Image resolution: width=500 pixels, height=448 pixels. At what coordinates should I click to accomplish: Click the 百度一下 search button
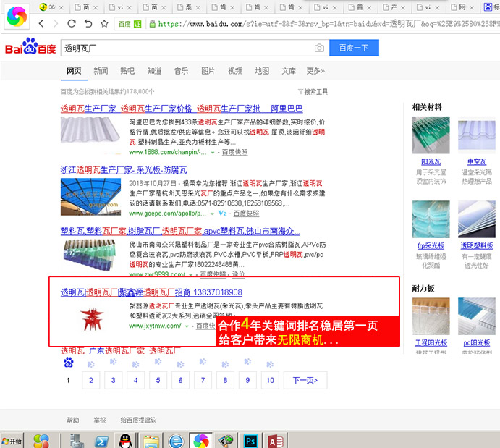coord(354,48)
